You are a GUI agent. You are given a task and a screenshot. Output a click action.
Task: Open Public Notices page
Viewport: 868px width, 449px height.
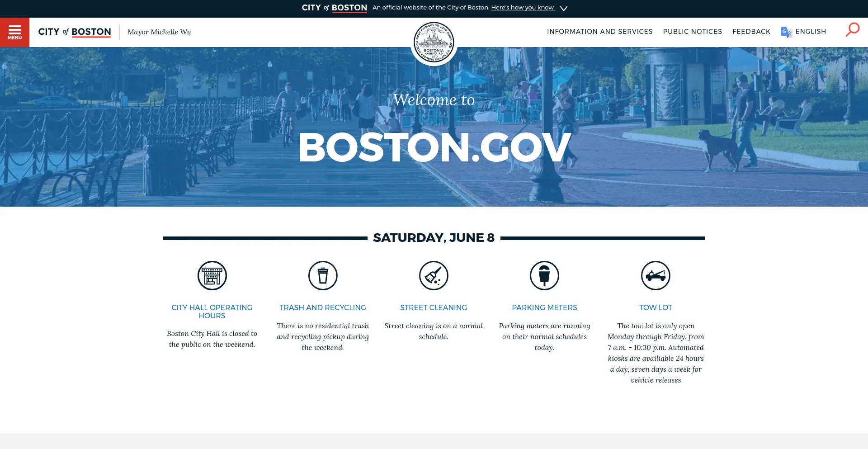692,32
